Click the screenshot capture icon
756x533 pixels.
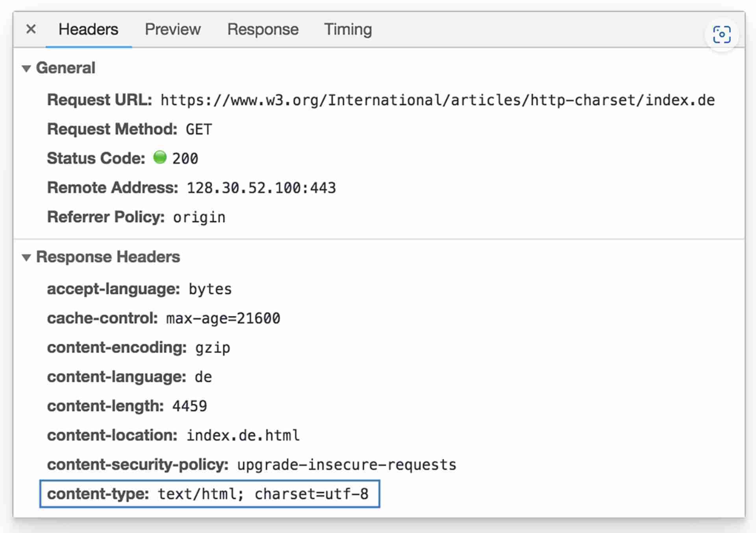coord(722,34)
